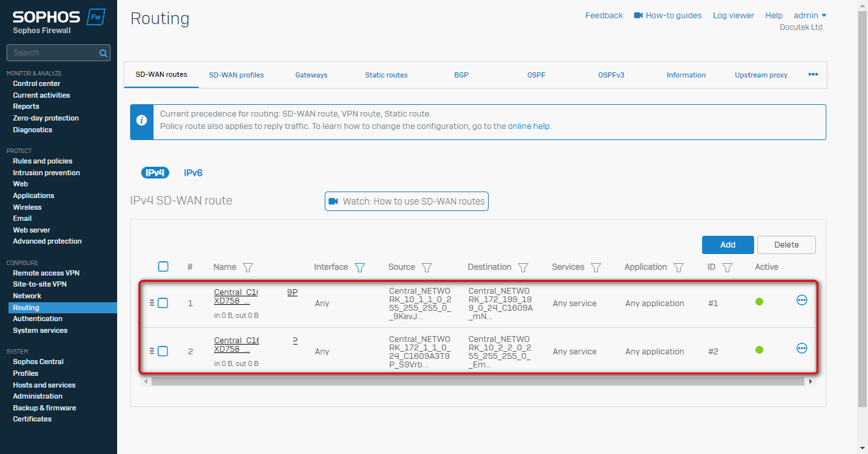
Task: Open the OSPF tab
Action: (536, 75)
